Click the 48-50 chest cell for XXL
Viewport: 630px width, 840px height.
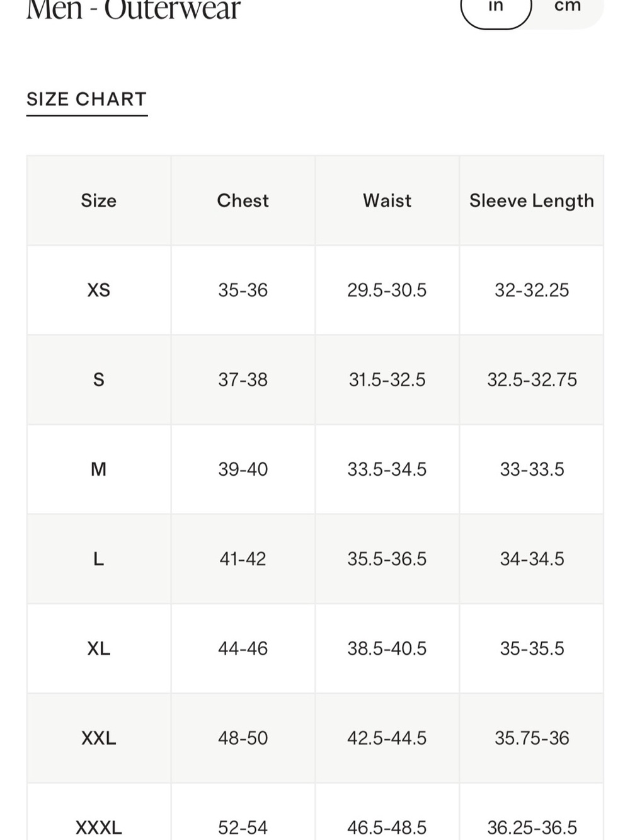tap(243, 737)
